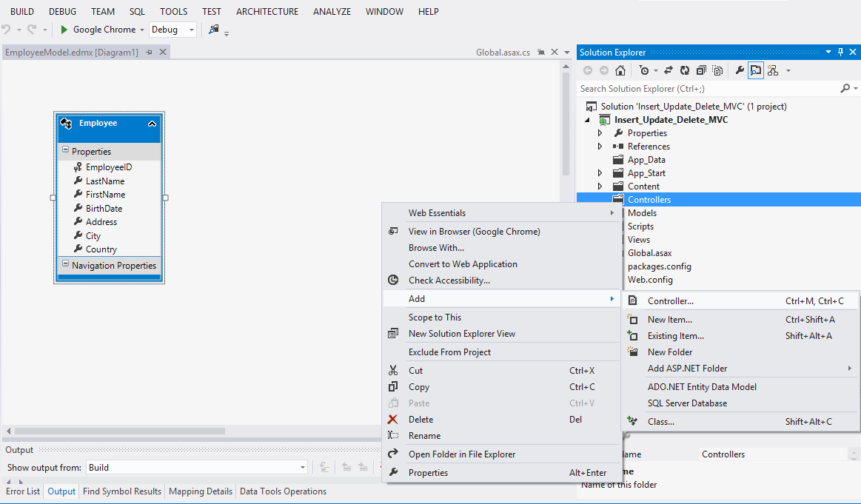Open the ARCHITECTURE menu
861x504 pixels.
(x=267, y=11)
